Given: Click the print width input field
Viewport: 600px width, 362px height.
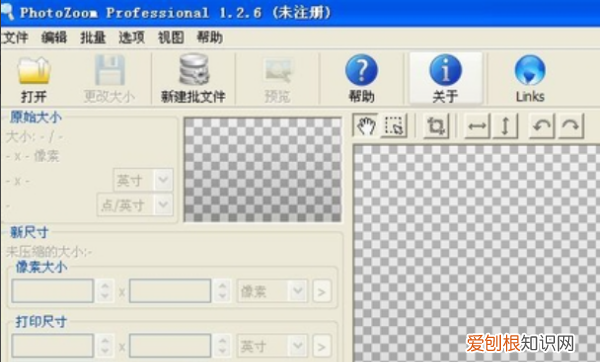Looking at the screenshot, I should 52,346.
